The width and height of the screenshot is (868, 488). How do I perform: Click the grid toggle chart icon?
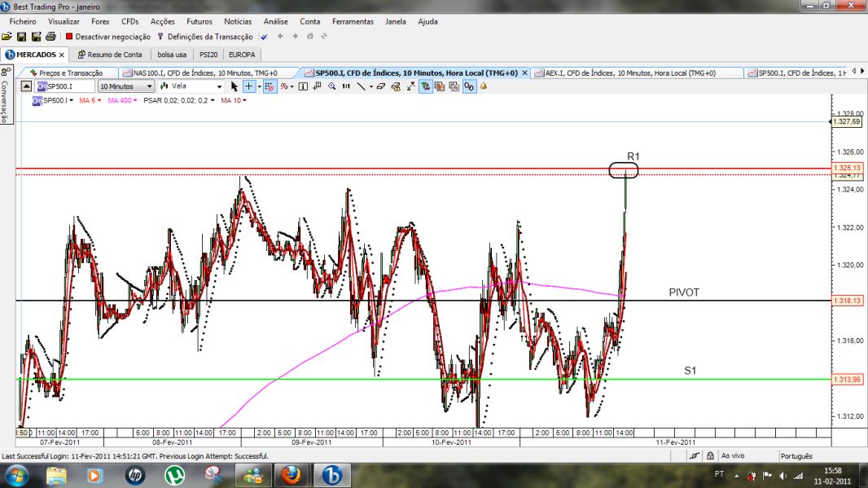[270, 86]
